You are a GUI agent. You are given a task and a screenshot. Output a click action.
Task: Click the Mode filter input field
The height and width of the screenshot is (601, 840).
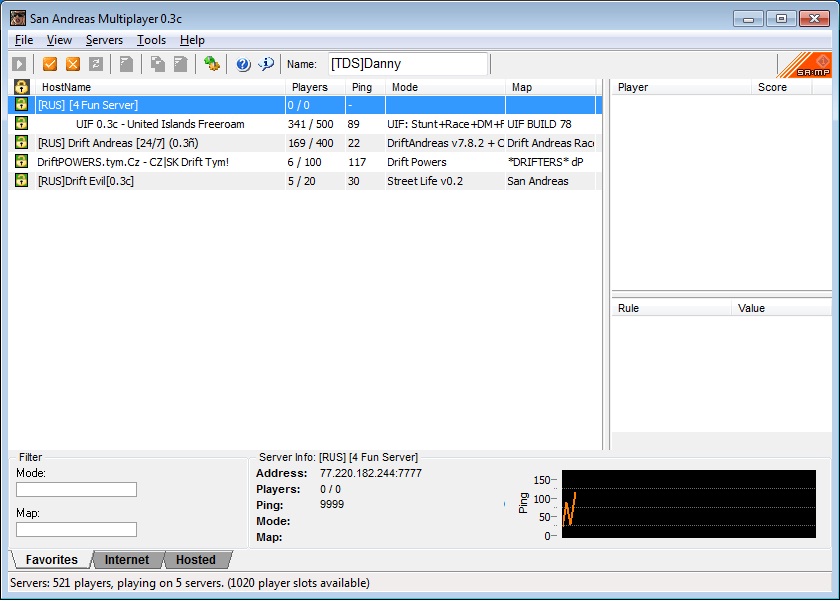[x=77, y=489]
